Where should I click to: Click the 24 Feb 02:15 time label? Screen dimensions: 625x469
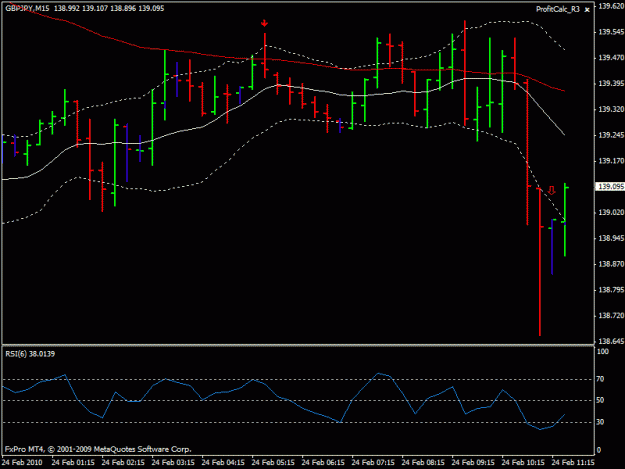(123, 463)
